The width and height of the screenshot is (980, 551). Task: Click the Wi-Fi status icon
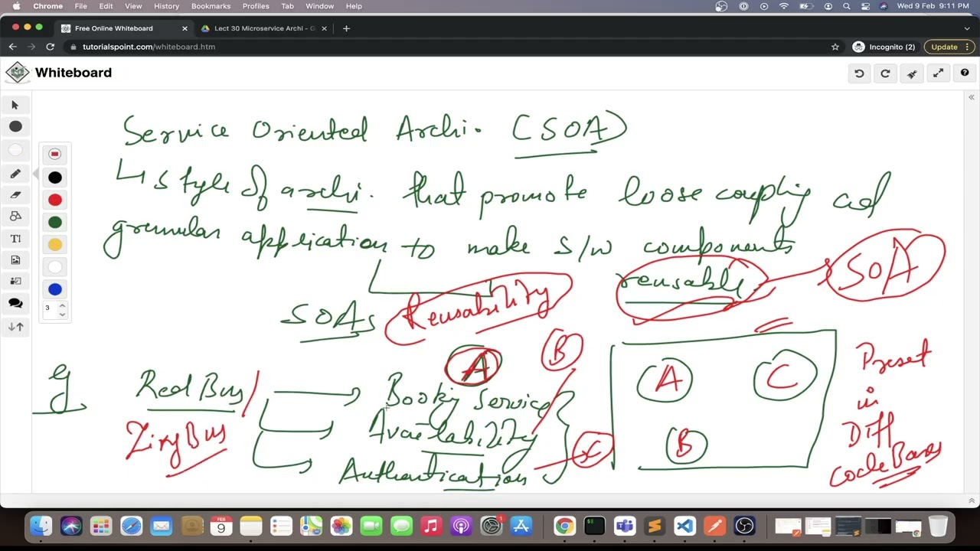784,6
